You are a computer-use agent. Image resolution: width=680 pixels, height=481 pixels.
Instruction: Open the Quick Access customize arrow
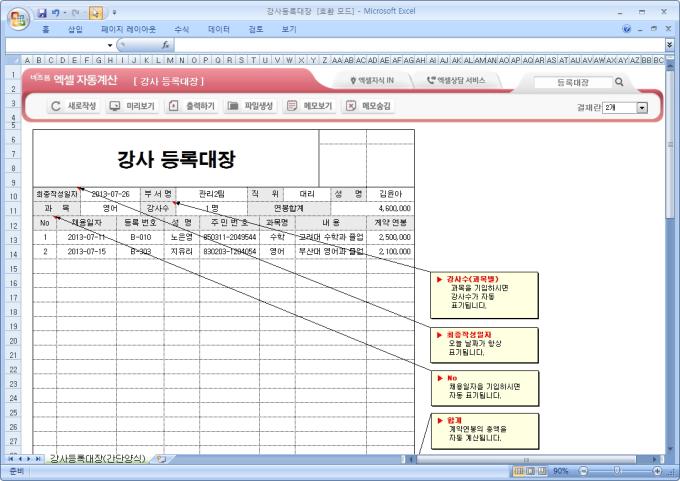(114, 13)
